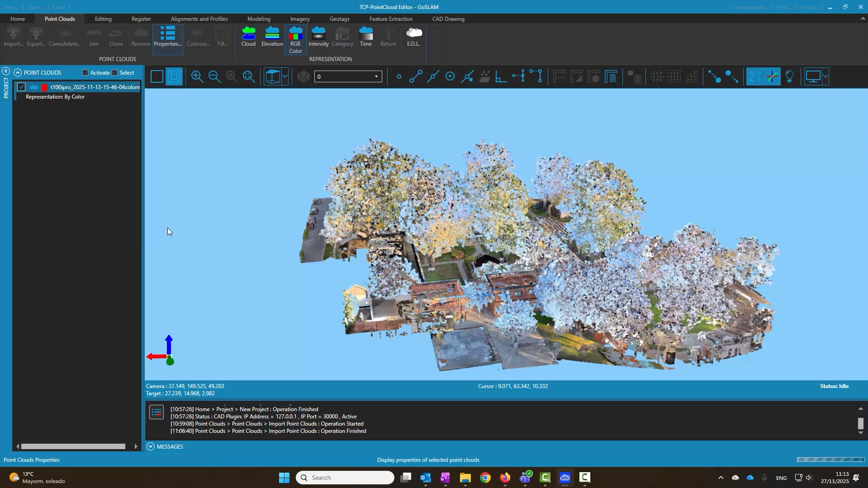Open the layer dropdown showing 0

pyautogui.click(x=348, y=76)
